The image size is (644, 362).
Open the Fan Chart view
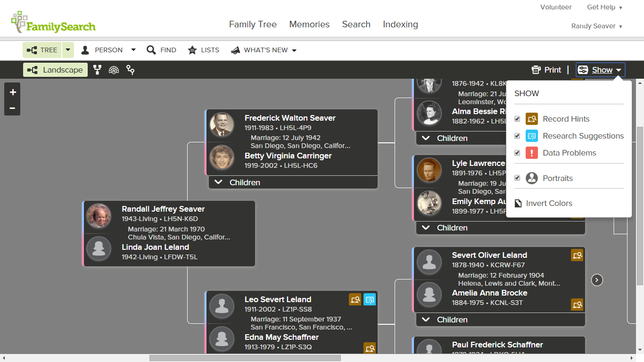coord(113,70)
